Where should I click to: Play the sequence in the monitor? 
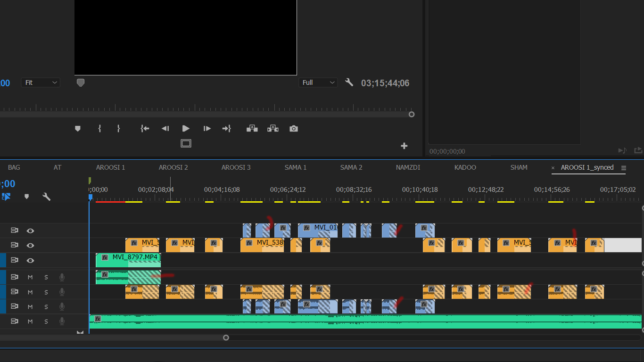click(x=186, y=129)
